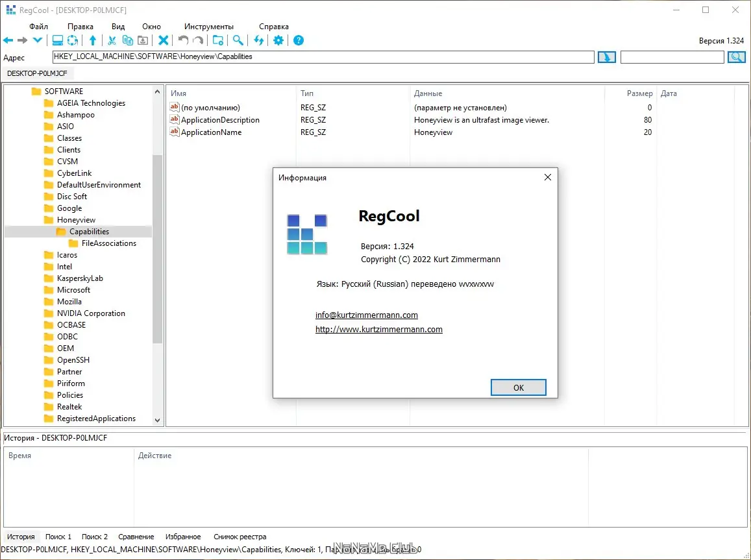Switch to the Поиск 1 tab
The height and width of the screenshot is (560, 751).
pos(58,537)
